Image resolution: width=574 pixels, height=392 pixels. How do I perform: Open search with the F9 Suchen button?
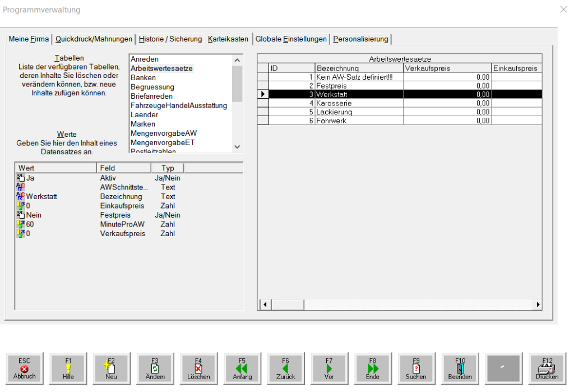tap(416, 368)
